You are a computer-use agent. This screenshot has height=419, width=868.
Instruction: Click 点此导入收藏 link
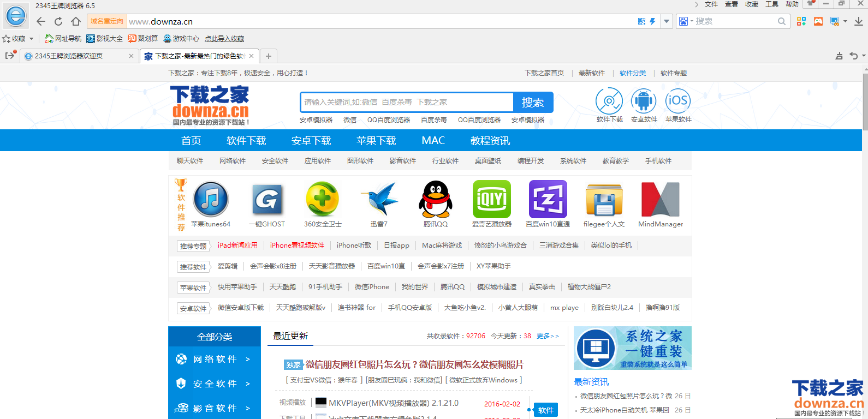tap(224, 39)
